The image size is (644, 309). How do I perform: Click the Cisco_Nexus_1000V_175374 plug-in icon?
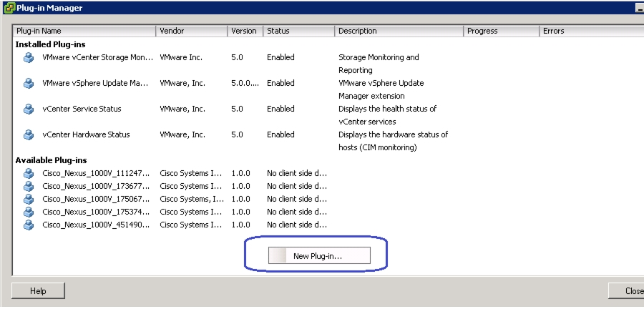point(29,212)
